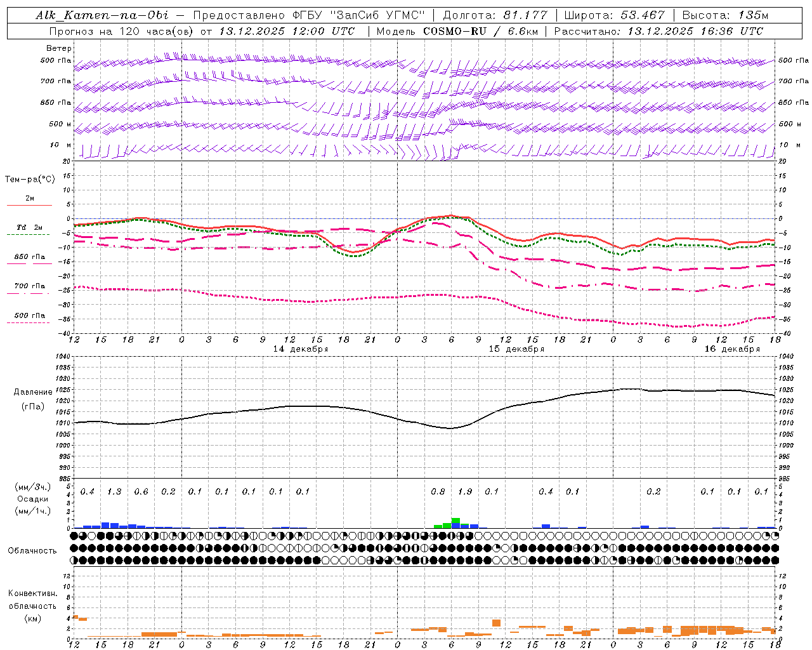The height and width of the screenshot is (650, 812).
Task: Click the (мм/3ч.) unit label
Action: [33, 487]
